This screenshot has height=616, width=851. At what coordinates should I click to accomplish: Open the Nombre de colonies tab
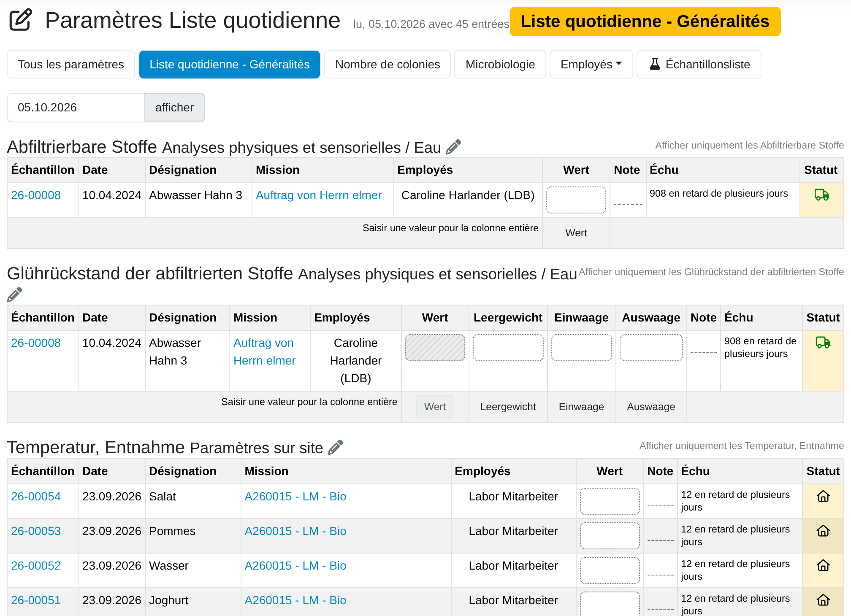pyautogui.click(x=388, y=65)
